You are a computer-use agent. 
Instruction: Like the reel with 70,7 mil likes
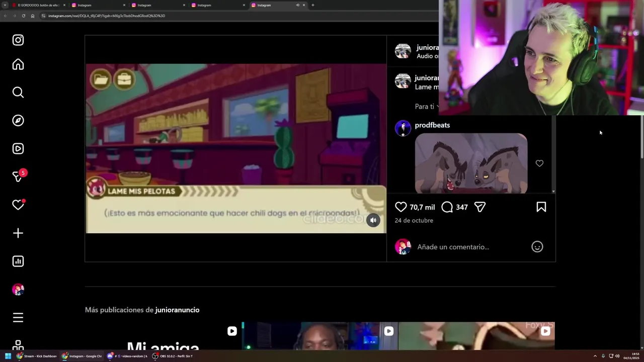coord(401,207)
